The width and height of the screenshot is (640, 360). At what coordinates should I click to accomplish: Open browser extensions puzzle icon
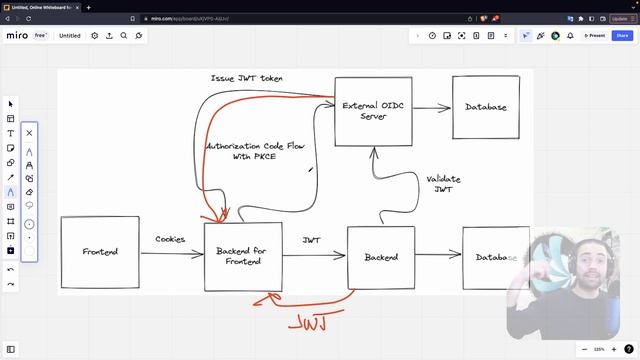coord(581,19)
